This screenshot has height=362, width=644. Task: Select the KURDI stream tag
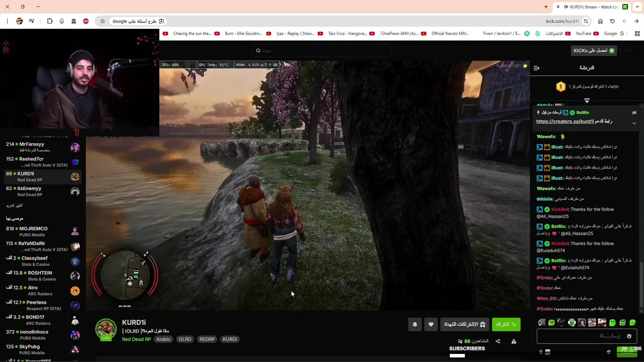230,339
